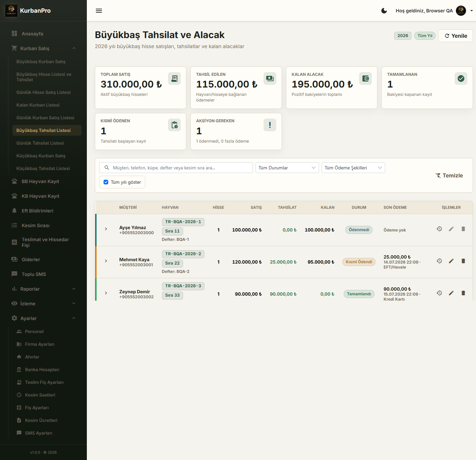Edit the Mehmet Kaya record
The image size is (476, 460).
pyautogui.click(x=451, y=261)
